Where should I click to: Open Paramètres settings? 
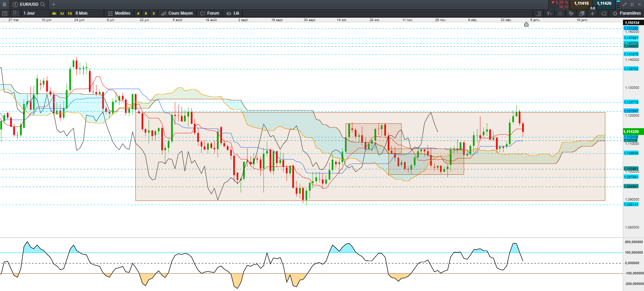(x=627, y=13)
